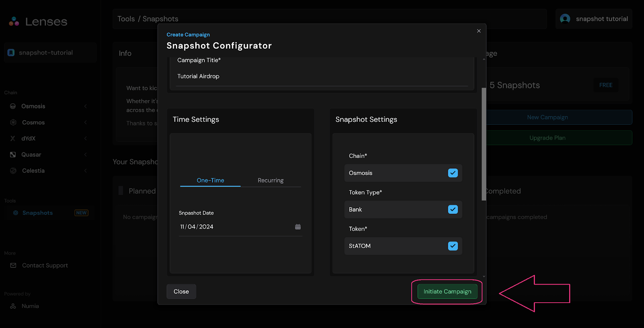Open the StATOM token selection row

pyautogui.click(x=403, y=246)
